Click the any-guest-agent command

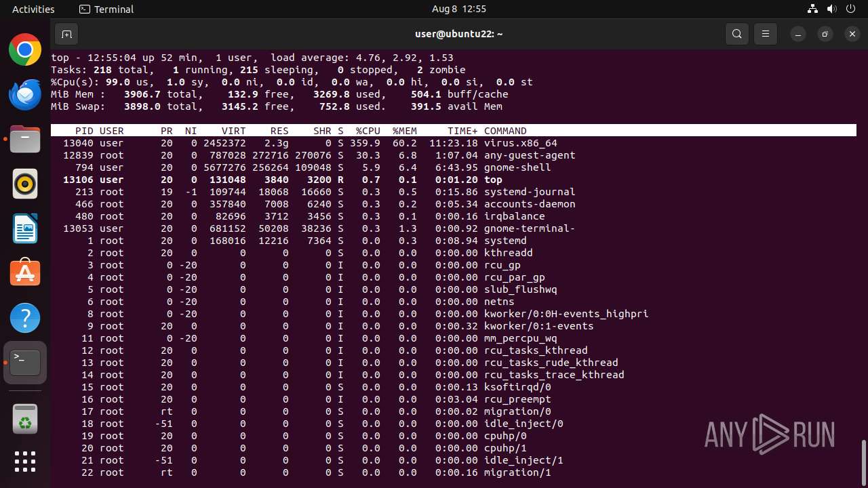tap(530, 155)
